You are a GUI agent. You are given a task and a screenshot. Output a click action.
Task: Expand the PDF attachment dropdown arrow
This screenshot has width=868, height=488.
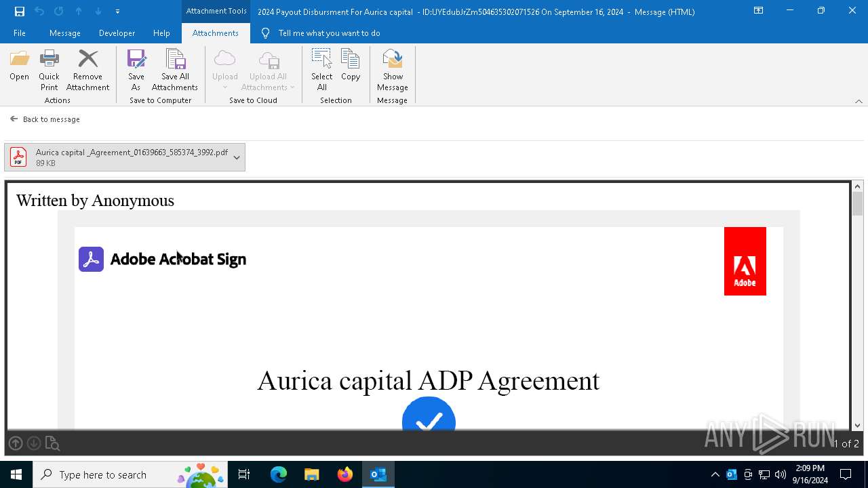(x=237, y=157)
